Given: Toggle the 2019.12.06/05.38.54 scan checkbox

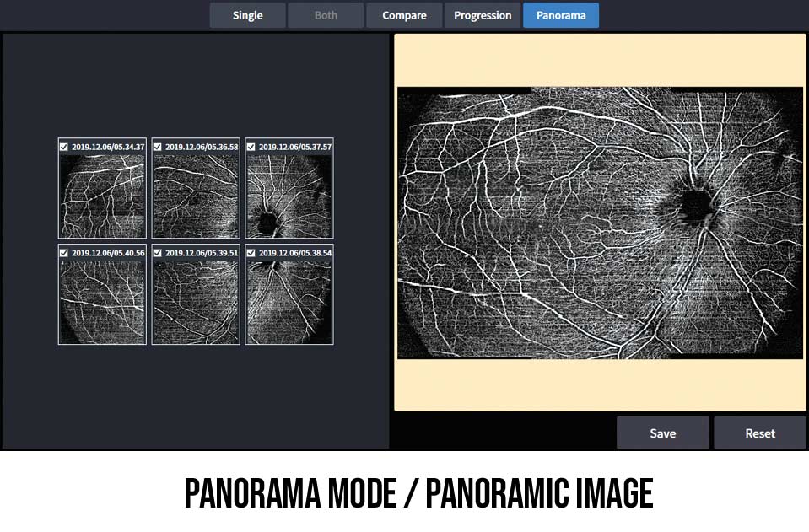Looking at the screenshot, I should (251, 253).
